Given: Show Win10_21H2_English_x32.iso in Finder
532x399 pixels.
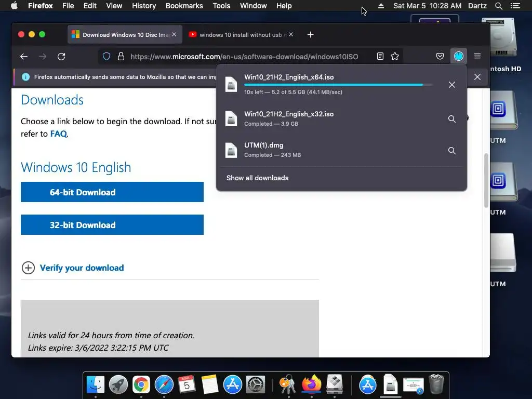Looking at the screenshot, I should 451,119.
